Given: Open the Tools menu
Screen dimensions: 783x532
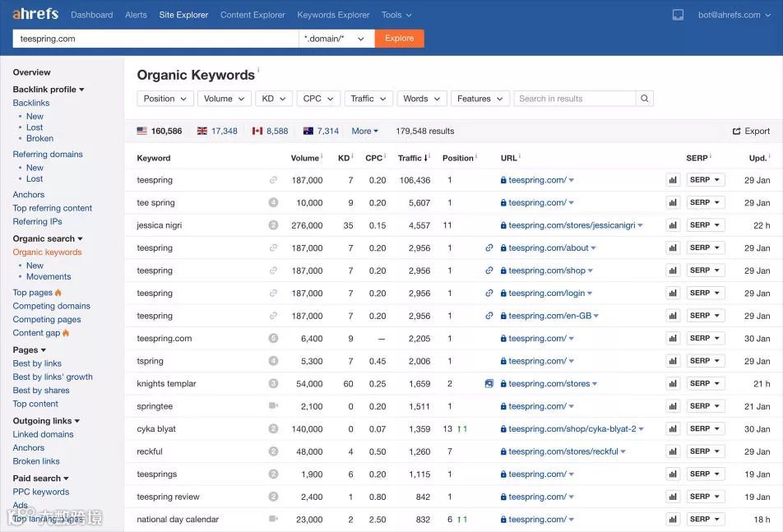Looking at the screenshot, I should [x=396, y=15].
